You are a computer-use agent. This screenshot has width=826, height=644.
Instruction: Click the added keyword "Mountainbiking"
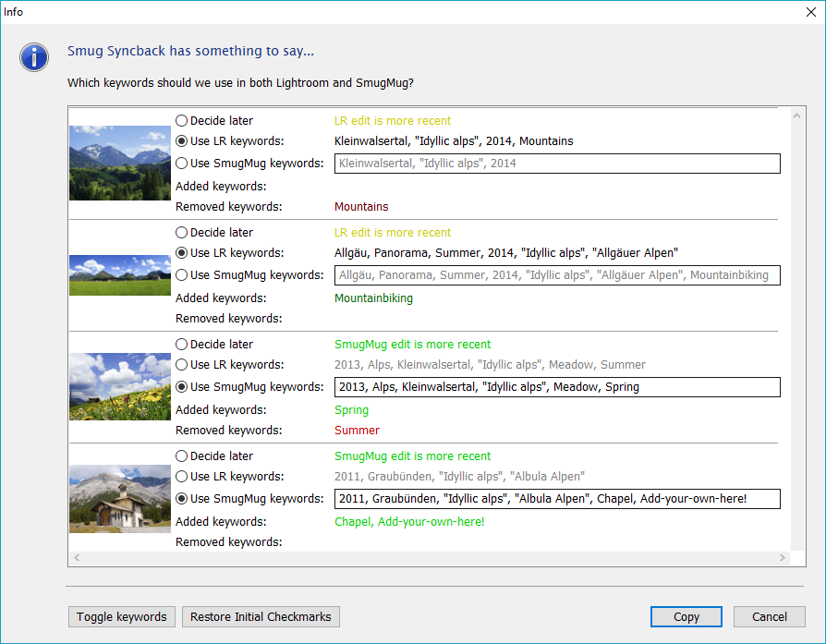(x=373, y=298)
